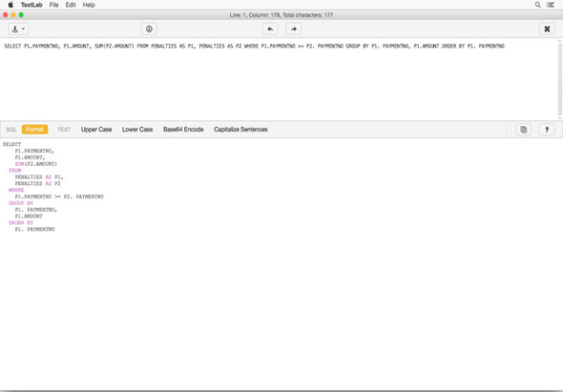
Task: Toggle the orange Format SQL button
Action: (x=34, y=129)
